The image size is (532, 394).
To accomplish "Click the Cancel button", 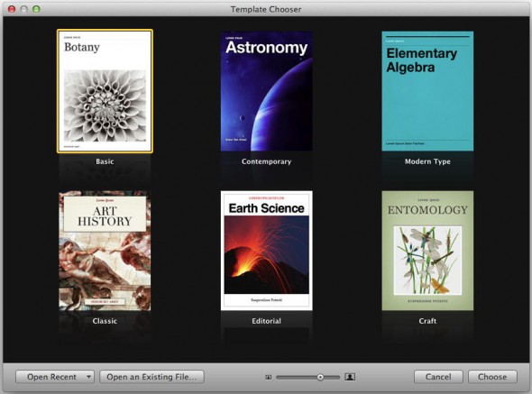I will (438, 377).
